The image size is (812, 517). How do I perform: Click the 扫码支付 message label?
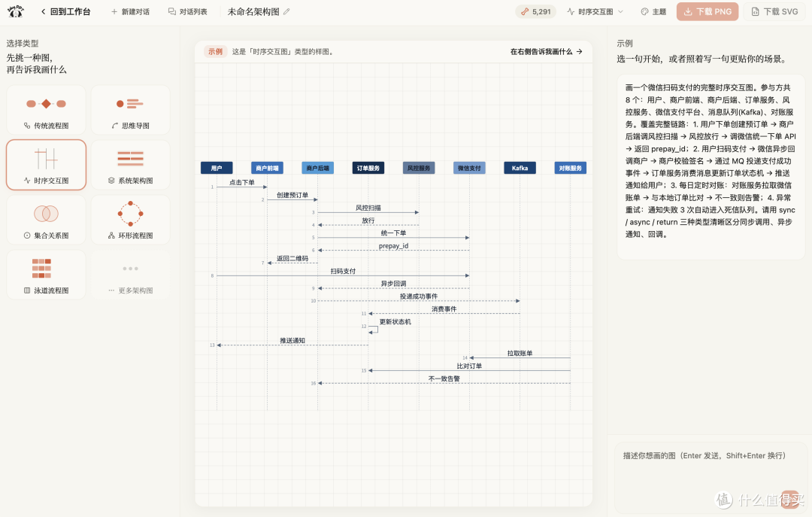click(x=343, y=271)
